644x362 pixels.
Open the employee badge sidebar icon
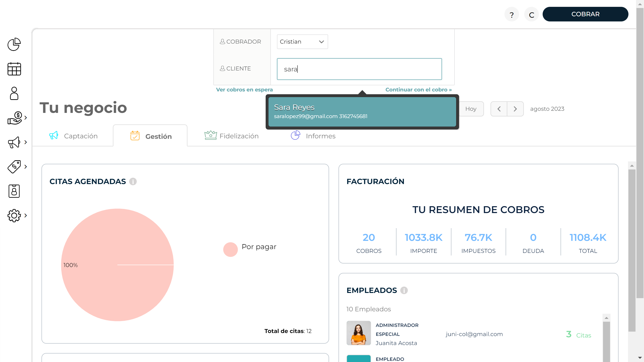click(14, 191)
